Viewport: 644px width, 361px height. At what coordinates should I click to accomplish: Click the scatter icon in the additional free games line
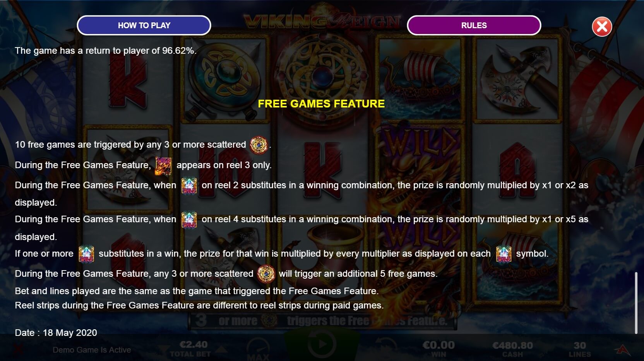click(x=266, y=274)
